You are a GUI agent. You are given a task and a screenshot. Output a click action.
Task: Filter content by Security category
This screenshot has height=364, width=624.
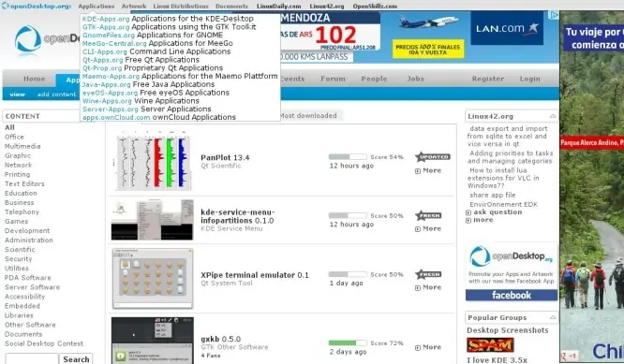click(19, 258)
